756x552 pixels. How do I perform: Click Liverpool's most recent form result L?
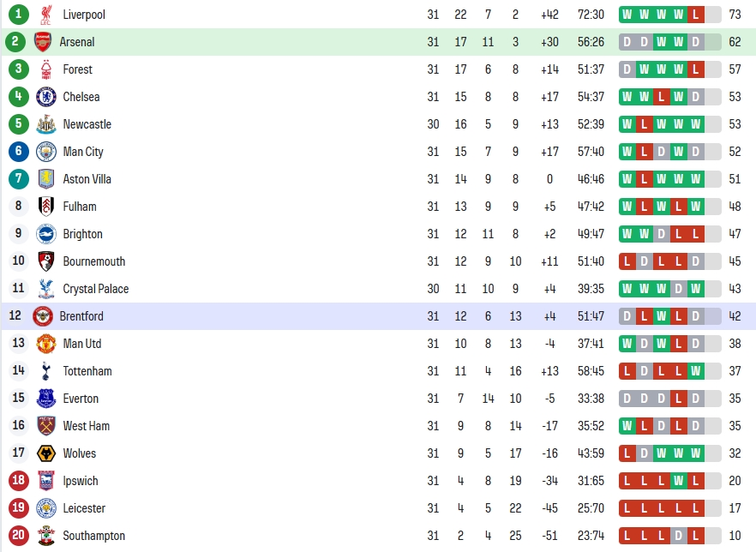(695, 15)
